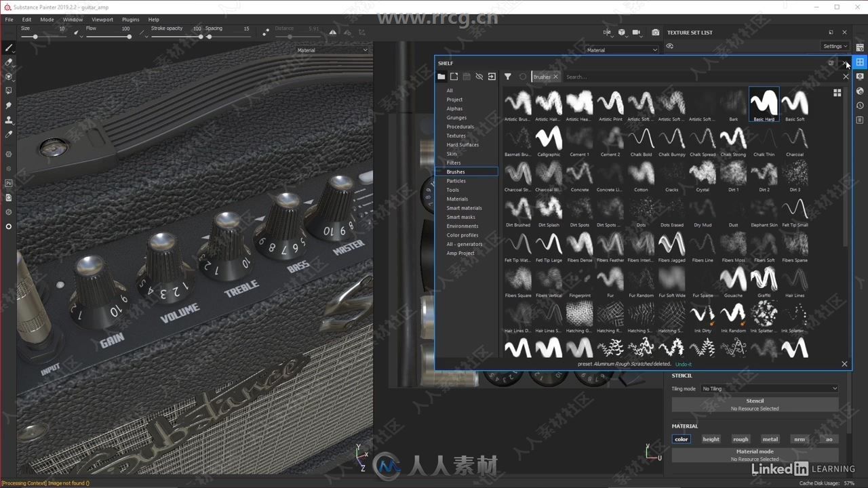868x488 pixels.
Task: Open the 2D viewport Material dropdown
Action: 622,49
